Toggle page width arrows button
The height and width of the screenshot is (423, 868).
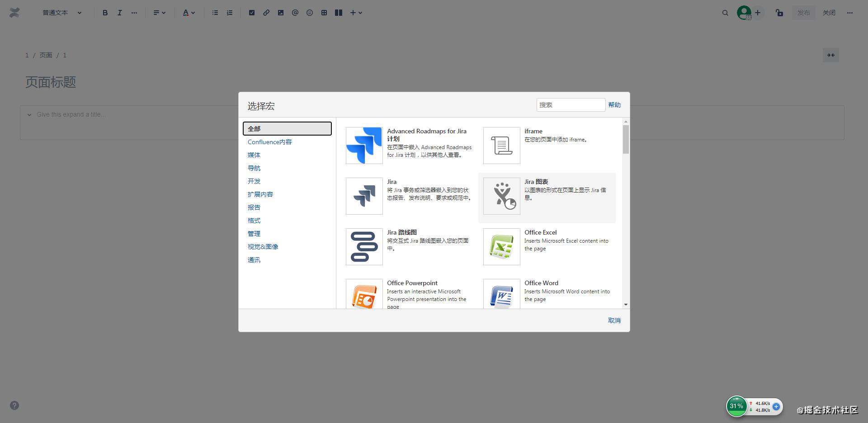(x=831, y=55)
